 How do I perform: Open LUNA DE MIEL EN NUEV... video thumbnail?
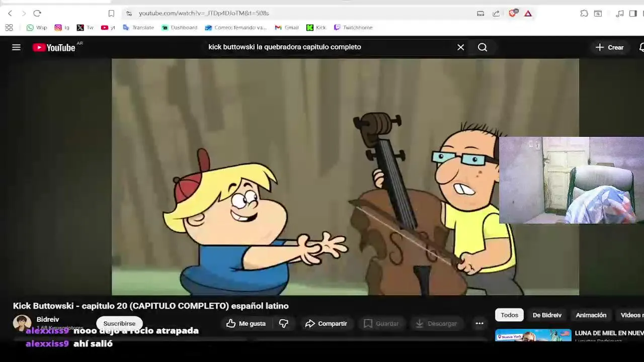click(533, 335)
